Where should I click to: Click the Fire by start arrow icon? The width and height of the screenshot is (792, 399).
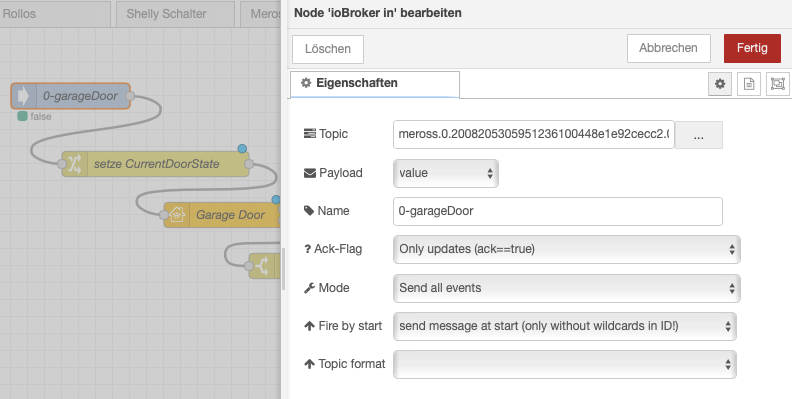310,326
